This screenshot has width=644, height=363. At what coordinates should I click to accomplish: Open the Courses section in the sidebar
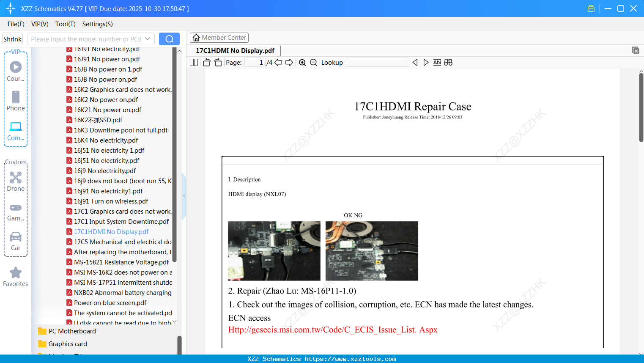click(x=16, y=71)
